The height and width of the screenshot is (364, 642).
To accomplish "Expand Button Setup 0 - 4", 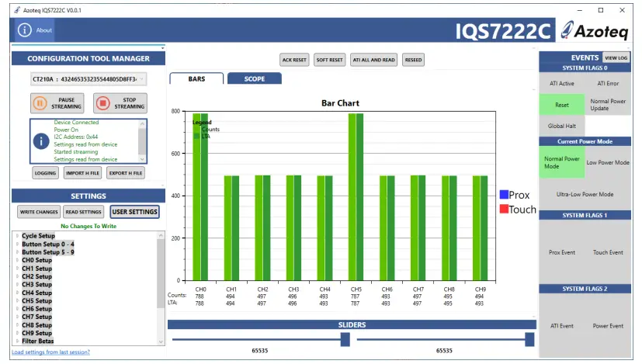I will click(17, 244).
